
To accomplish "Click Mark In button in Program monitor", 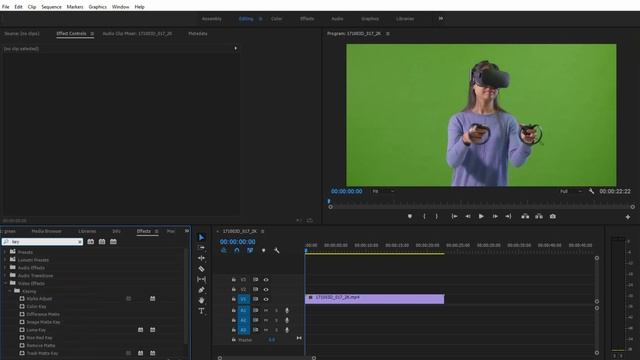I will coord(424,216).
